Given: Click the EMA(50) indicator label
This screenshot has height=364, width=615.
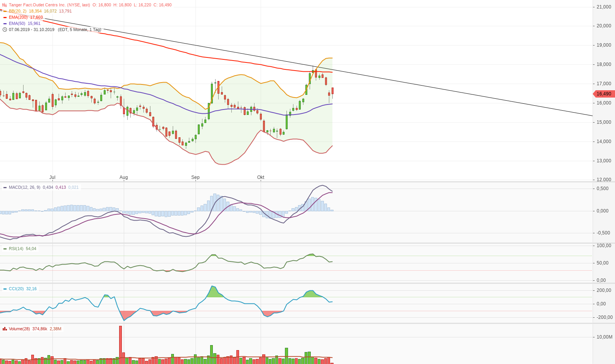Looking at the screenshot, I should 17,24.
